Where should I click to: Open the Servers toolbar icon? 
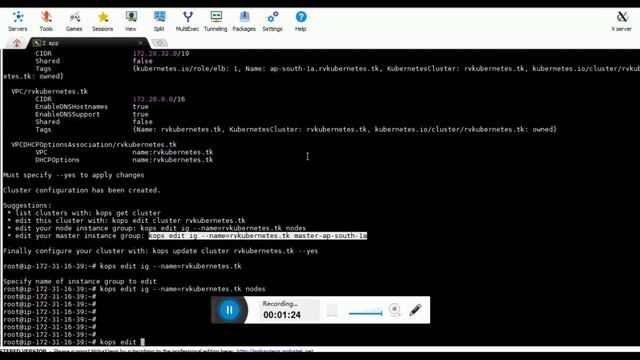(x=18, y=21)
